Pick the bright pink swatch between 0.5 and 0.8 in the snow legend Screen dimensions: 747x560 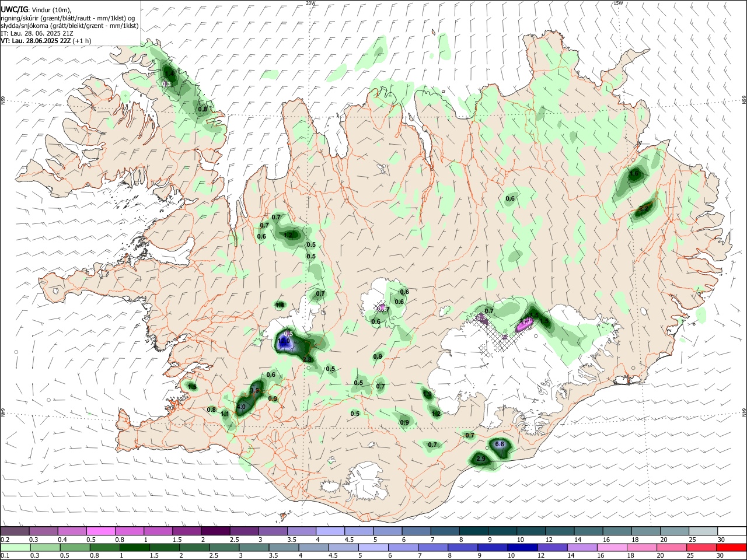coord(100,531)
